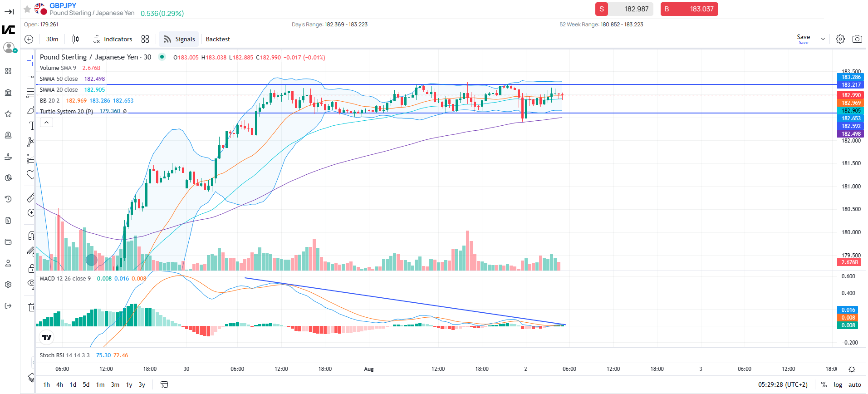Toggle logarithmic scale with log button
Image resolution: width=868 pixels, height=394 pixels.
click(x=838, y=384)
